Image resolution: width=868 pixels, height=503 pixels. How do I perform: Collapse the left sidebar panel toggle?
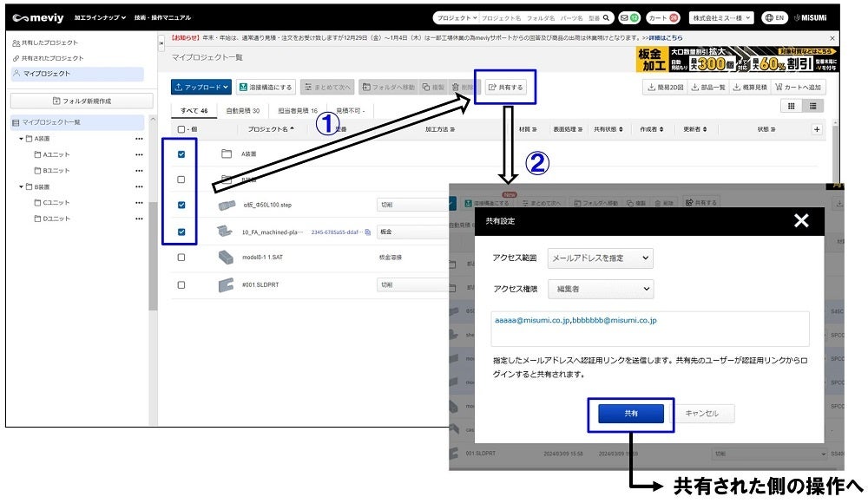161,42
